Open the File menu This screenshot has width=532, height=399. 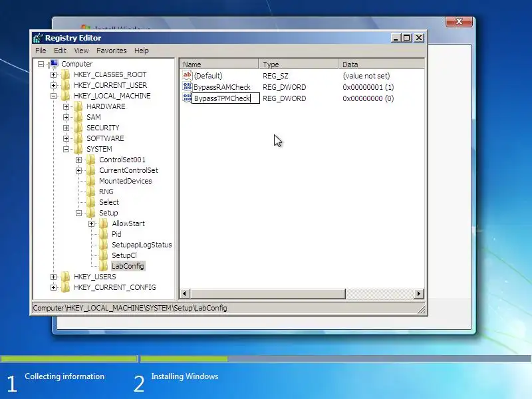click(41, 51)
